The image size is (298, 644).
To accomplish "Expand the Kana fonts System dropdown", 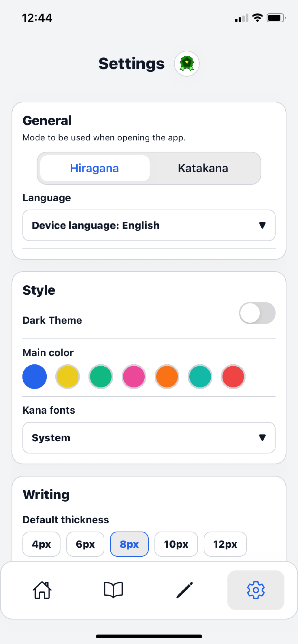I will click(x=149, y=438).
